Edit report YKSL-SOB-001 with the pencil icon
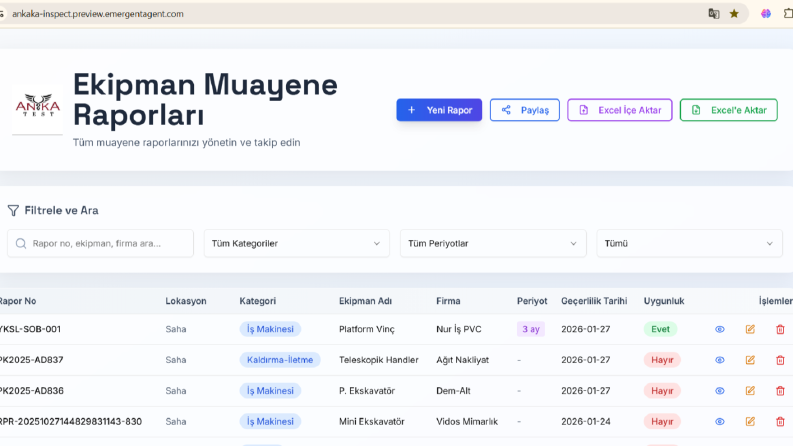Viewport: 793px width, 446px height. 750,329
